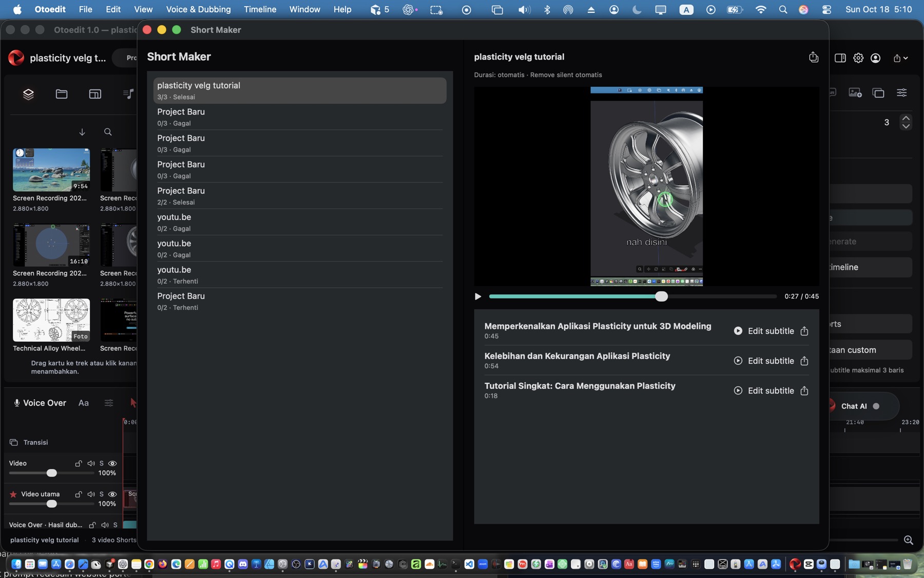Open Spotlight search in the menu bar
Viewport: 924px width, 578px height.
pyautogui.click(x=783, y=9)
